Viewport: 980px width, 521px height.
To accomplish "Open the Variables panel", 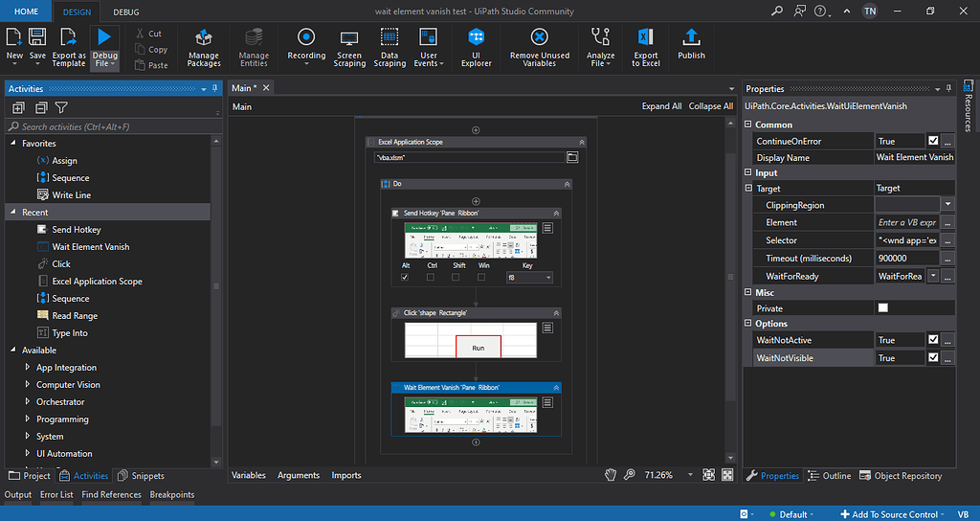I will 249,475.
